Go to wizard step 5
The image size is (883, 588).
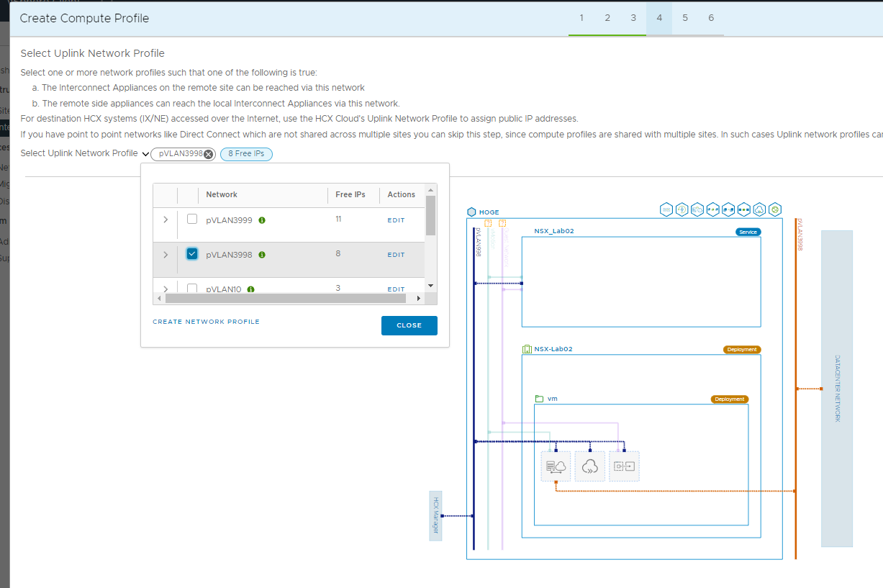[x=685, y=18]
